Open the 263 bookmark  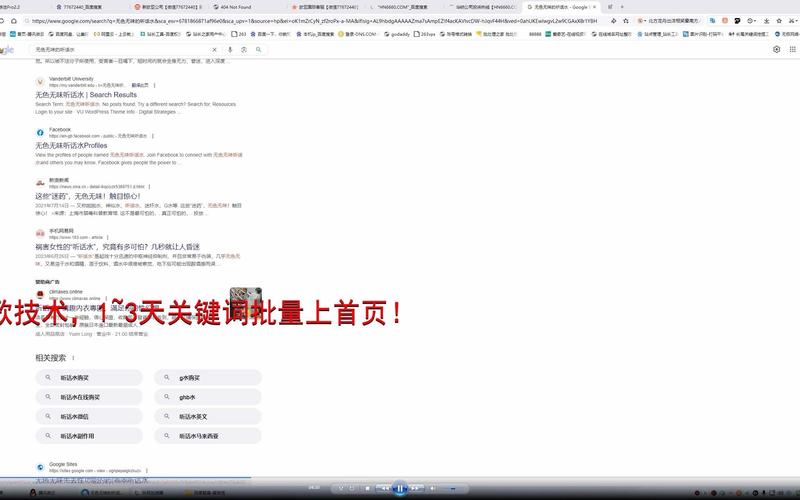tap(239, 34)
